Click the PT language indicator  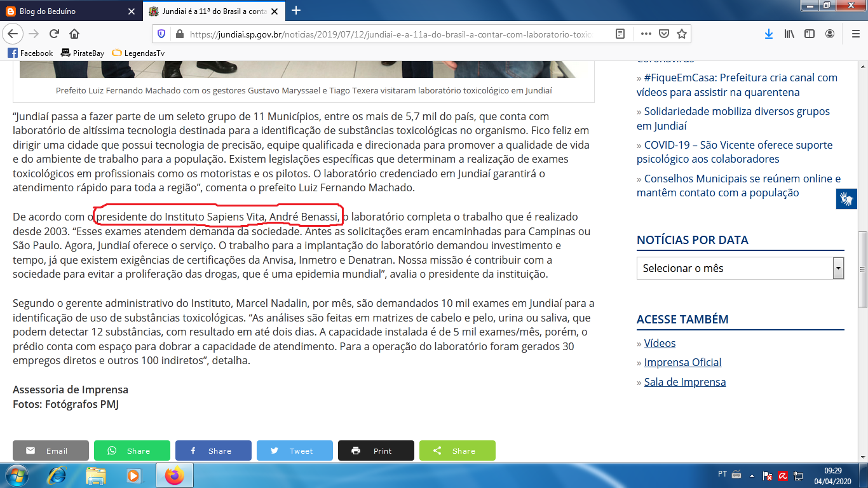click(722, 474)
